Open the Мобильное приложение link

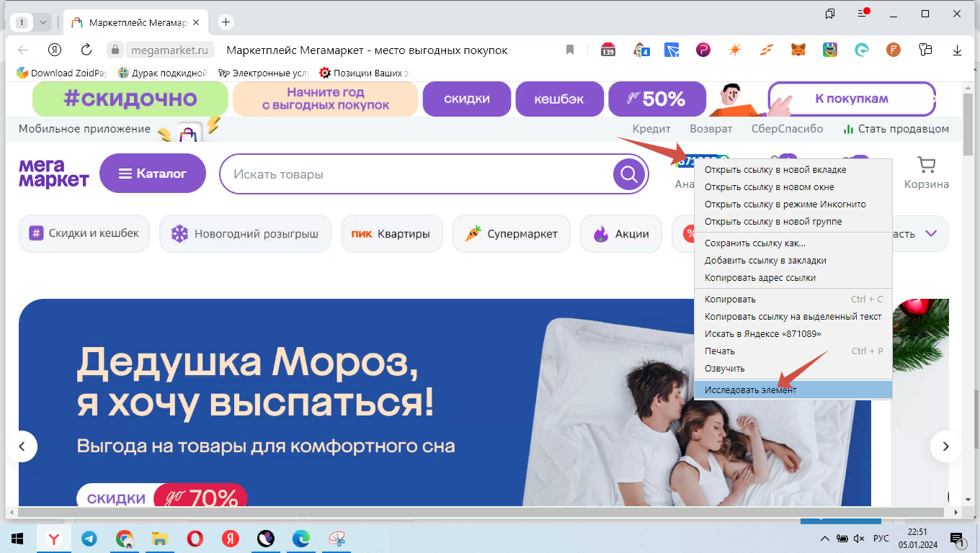tap(84, 129)
